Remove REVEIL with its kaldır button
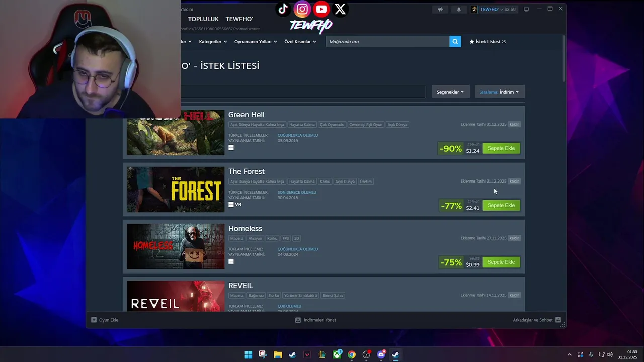This screenshot has width=644, height=362. 514,295
